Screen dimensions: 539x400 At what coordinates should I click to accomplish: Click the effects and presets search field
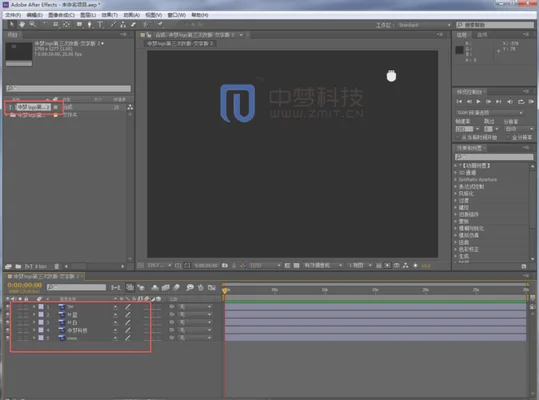494,157
